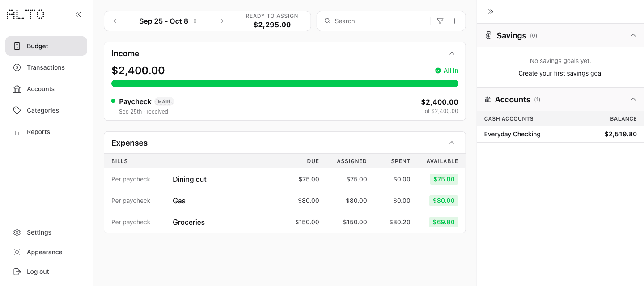644x286 pixels.
Task: Collapse the Accounts panel chevron
Action: click(633, 99)
